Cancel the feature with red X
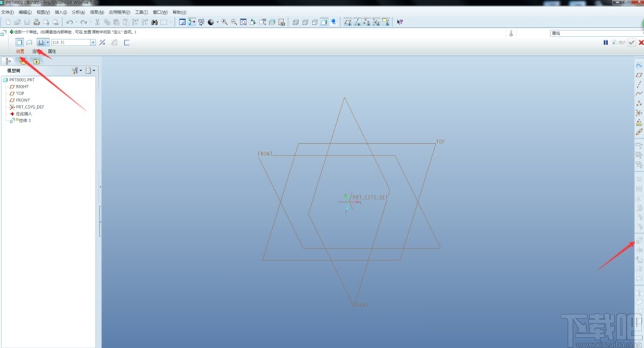644x348 pixels. click(x=640, y=43)
